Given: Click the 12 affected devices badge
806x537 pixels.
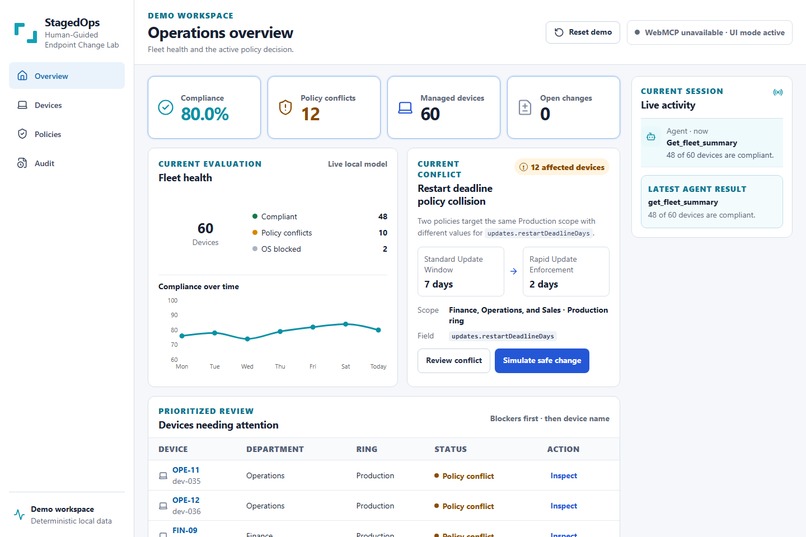Looking at the screenshot, I should (562, 167).
